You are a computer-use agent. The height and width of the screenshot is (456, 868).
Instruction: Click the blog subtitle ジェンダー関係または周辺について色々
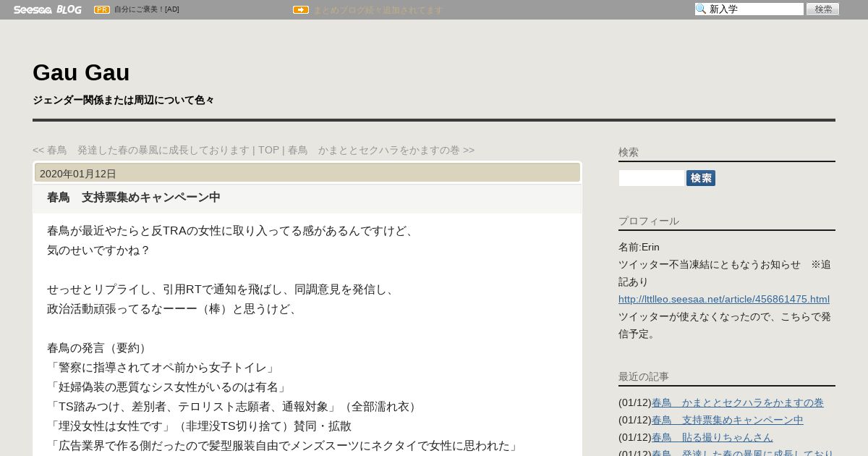point(124,100)
